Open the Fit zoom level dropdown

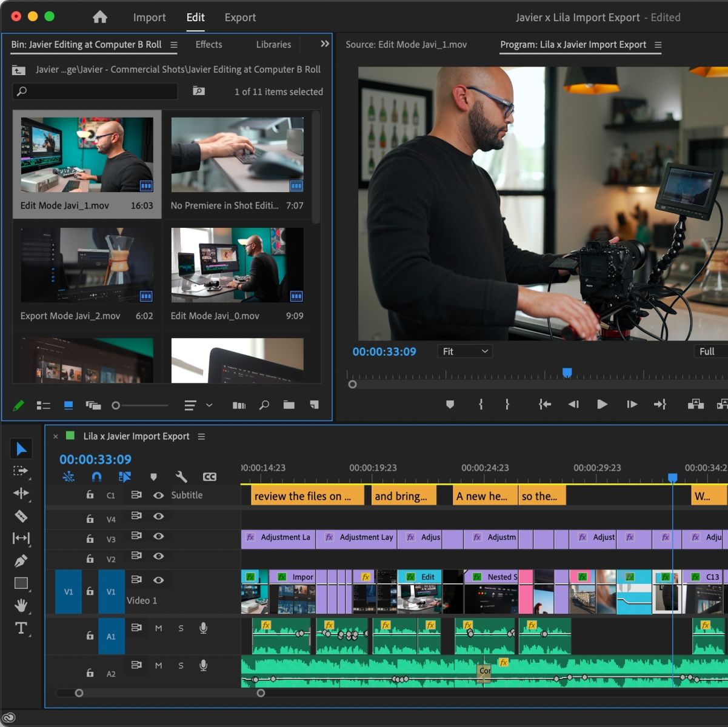464,351
